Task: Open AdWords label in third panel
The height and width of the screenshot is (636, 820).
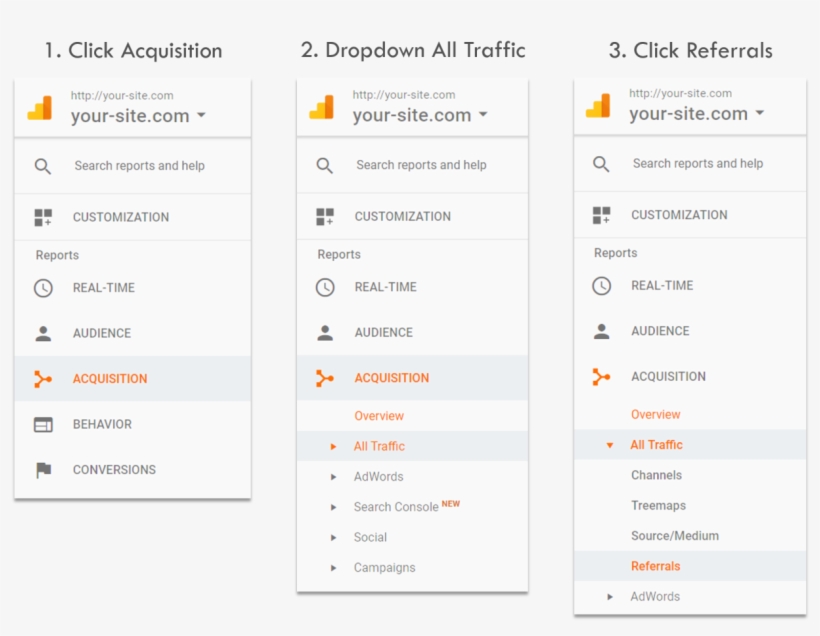Action: click(x=655, y=597)
